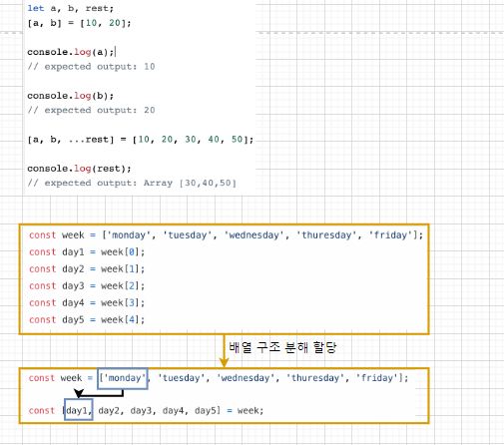Click 'thuresday' in the upper week array
The width and height of the screenshot is (504, 445).
[x=326, y=235]
